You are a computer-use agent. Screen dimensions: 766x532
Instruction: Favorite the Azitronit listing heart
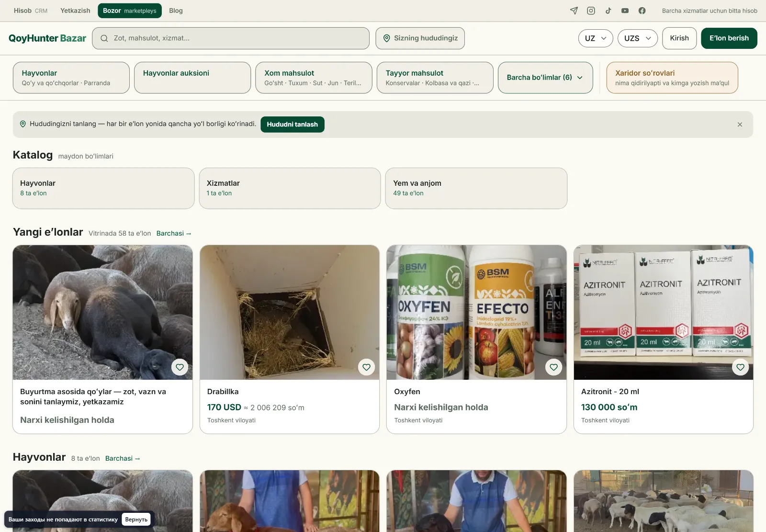(740, 367)
